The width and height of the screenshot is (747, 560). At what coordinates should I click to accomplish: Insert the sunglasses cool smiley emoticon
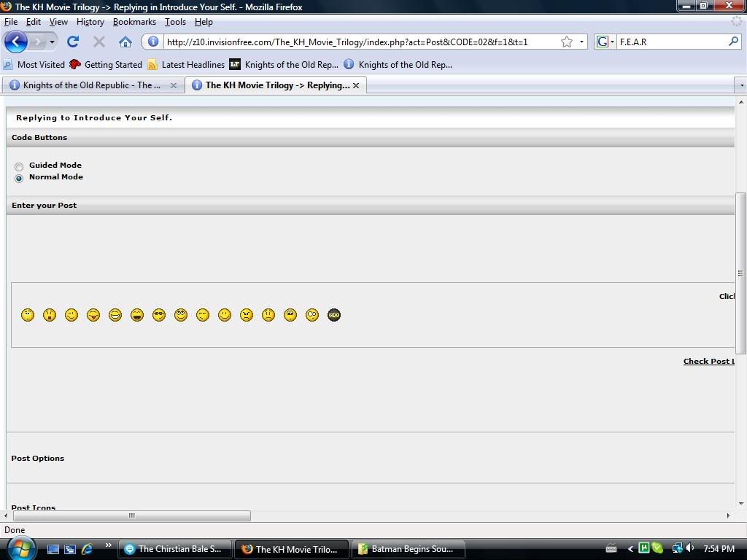(x=159, y=315)
